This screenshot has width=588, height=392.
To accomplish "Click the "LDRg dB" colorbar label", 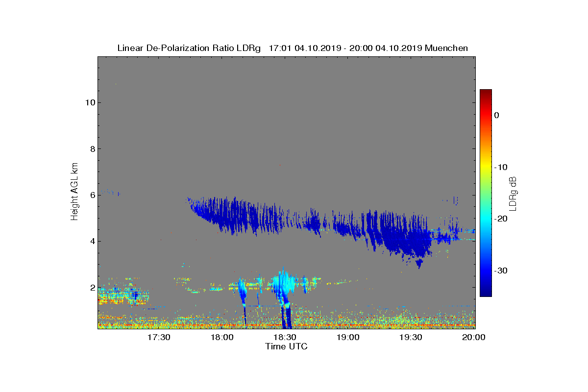I will pos(513,193).
